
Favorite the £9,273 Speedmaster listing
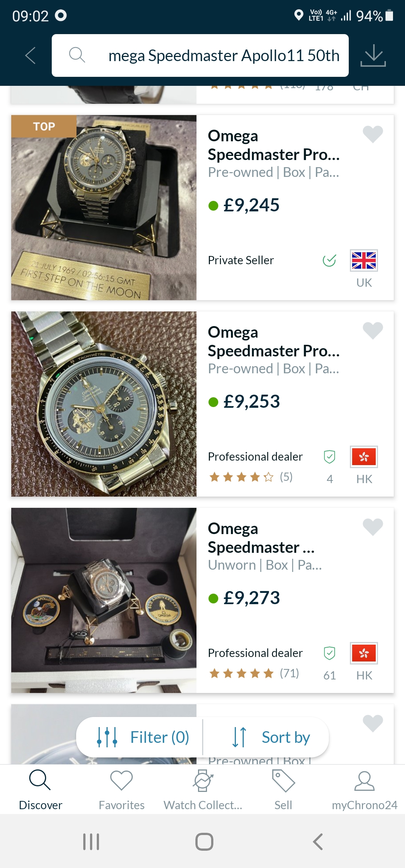click(373, 527)
